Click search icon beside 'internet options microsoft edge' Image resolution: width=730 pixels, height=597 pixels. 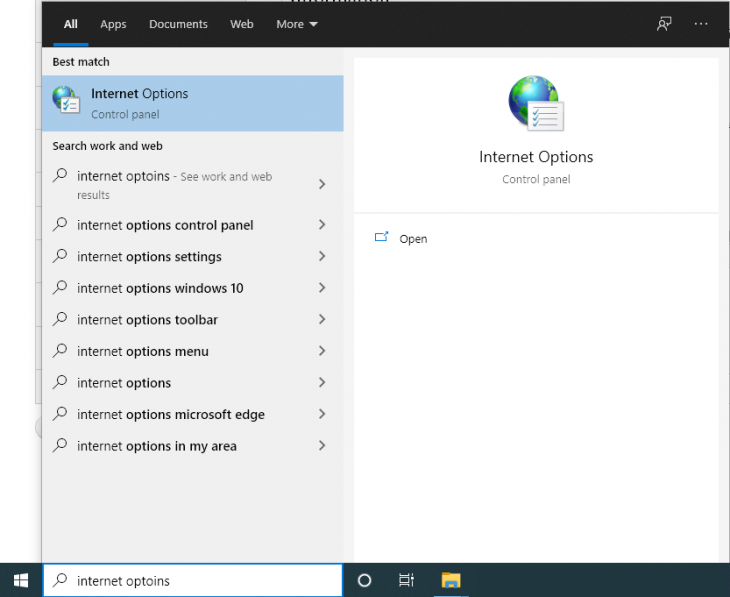(60, 414)
